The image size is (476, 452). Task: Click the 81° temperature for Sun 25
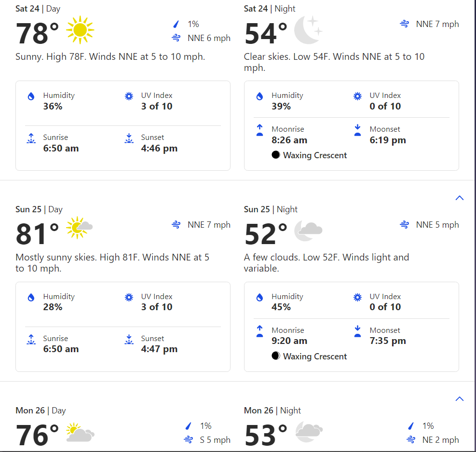tap(37, 234)
